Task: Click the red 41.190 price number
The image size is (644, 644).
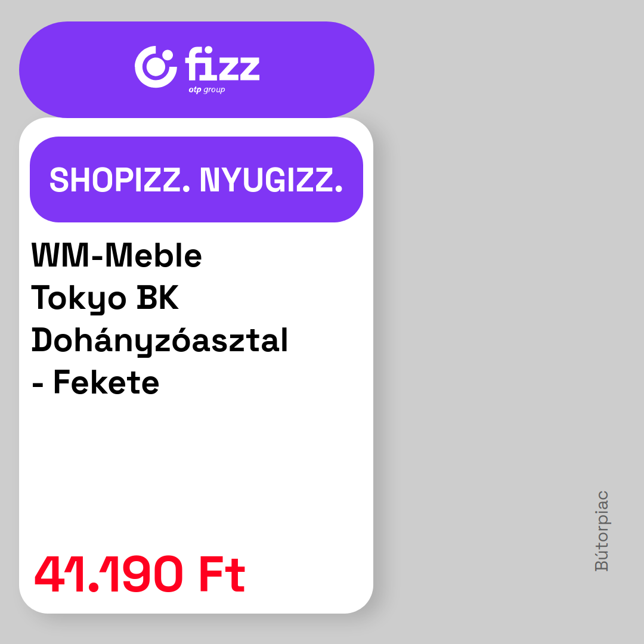Action: tap(109, 574)
